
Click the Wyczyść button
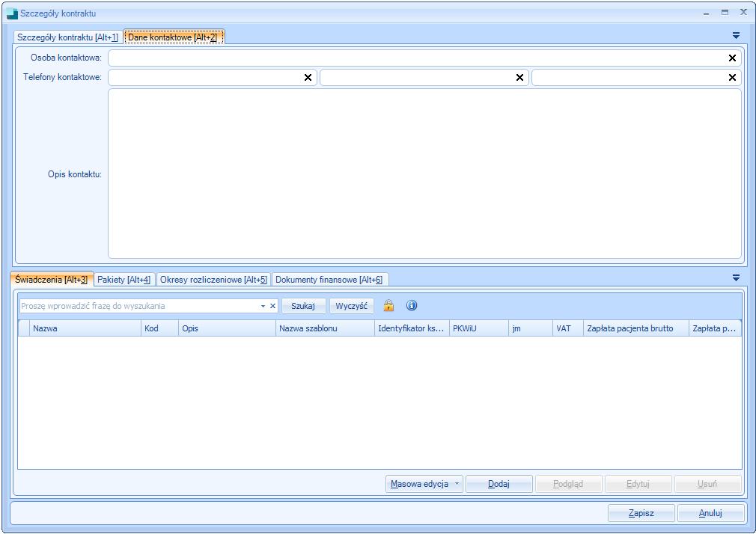coord(352,306)
